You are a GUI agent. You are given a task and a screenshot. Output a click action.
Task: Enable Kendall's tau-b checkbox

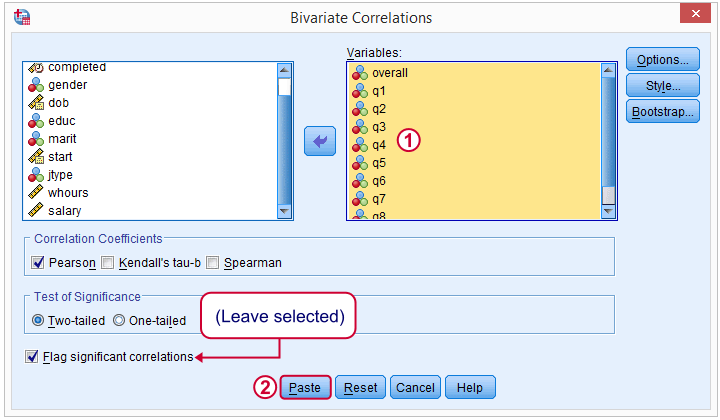pyautogui.click(x=107, y=263)
